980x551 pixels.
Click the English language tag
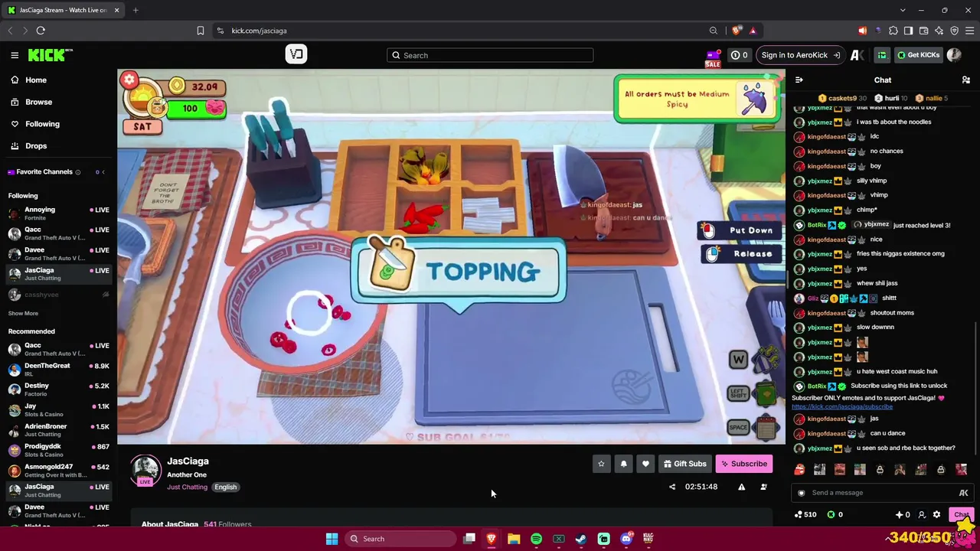[x=225, y=487]
